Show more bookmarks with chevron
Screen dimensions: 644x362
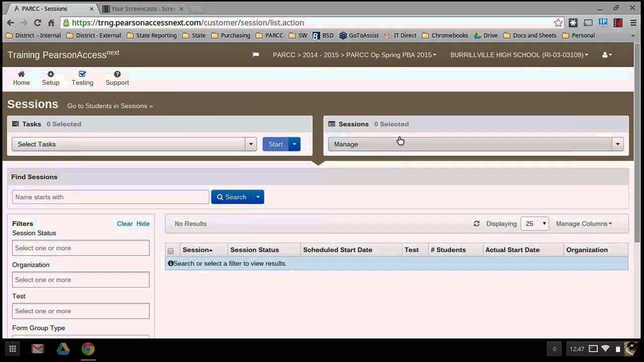(633, 36)
